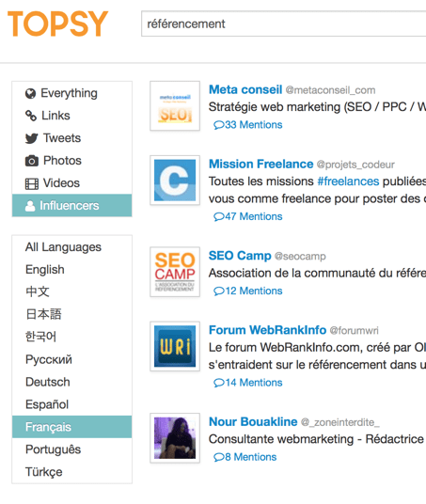
Task: Open Forum WebRankInfo WRi avatar
Action: (175, 346)
